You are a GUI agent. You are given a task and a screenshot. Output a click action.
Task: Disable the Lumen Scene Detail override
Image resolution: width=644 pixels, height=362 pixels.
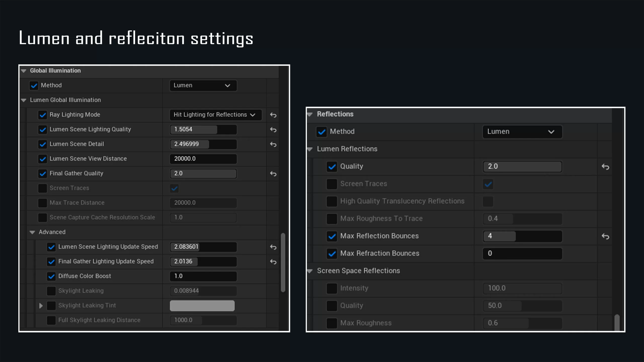click(43, 144)
